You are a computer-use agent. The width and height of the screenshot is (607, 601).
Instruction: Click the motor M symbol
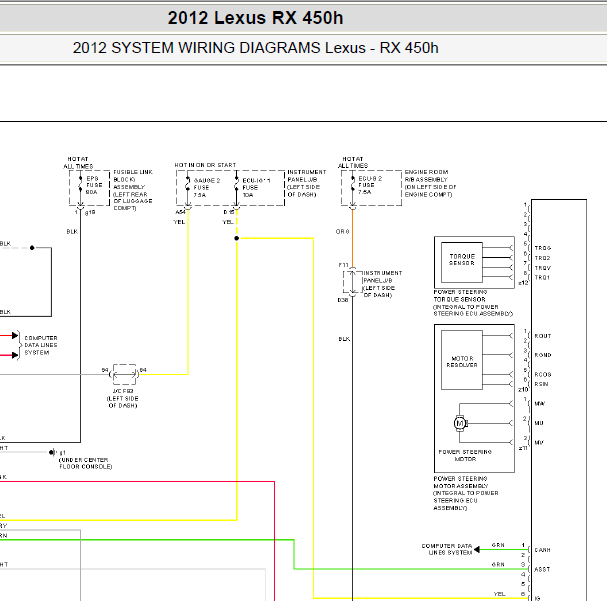pyautogui.click(x=460, y=423)
